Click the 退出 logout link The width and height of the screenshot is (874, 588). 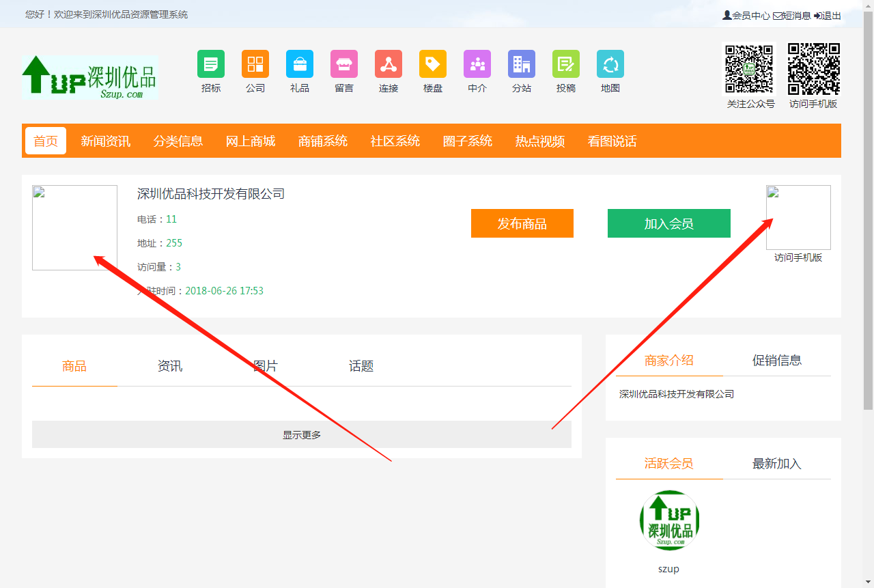click(828, 16)
